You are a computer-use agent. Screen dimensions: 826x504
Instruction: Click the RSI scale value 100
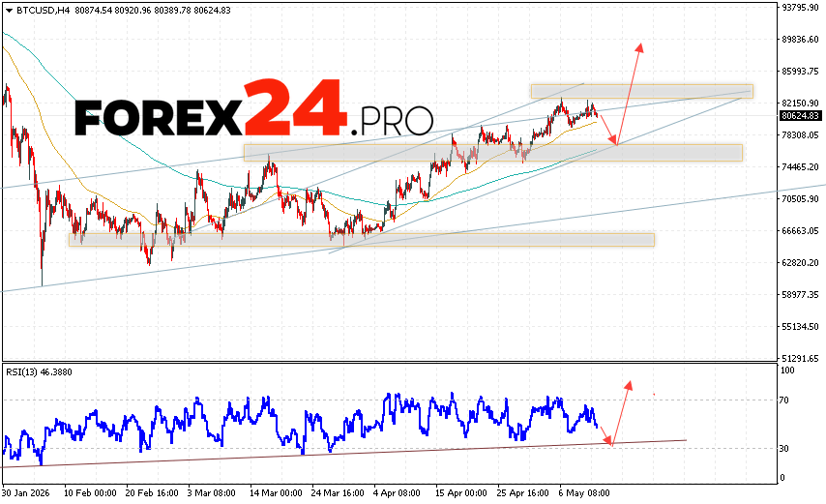[787, 371]
